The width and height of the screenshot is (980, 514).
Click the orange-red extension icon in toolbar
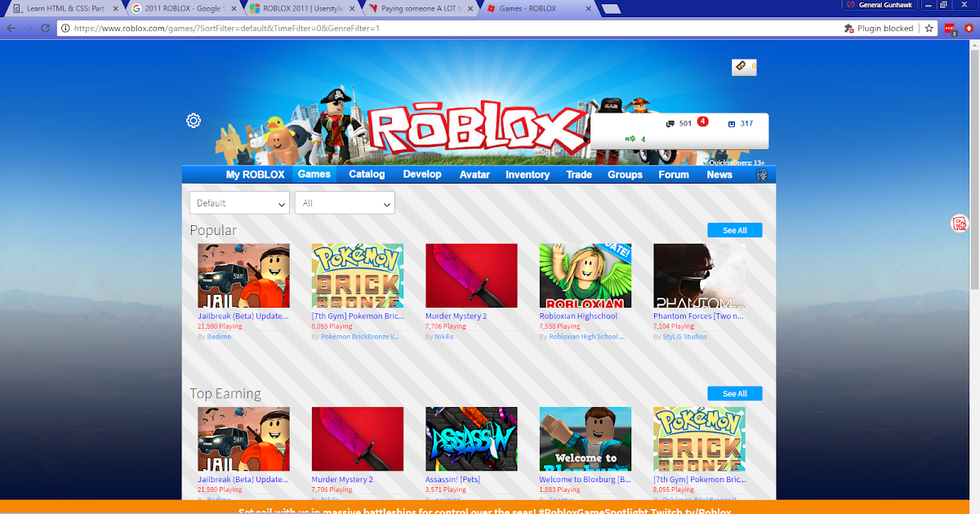point(969,29)
